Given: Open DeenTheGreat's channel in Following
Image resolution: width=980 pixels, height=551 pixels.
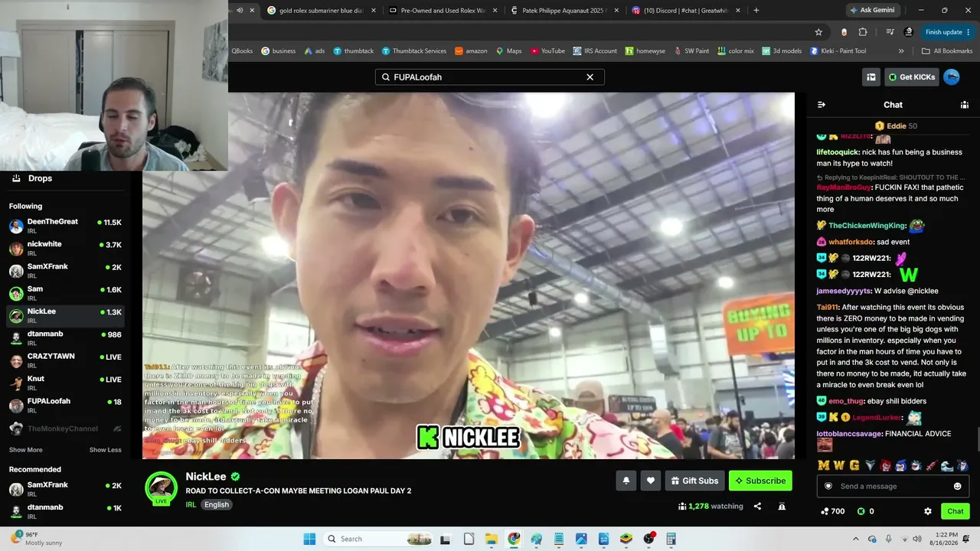Looking at the screenshot, I should pyautogui.click(x=65, y=226).
